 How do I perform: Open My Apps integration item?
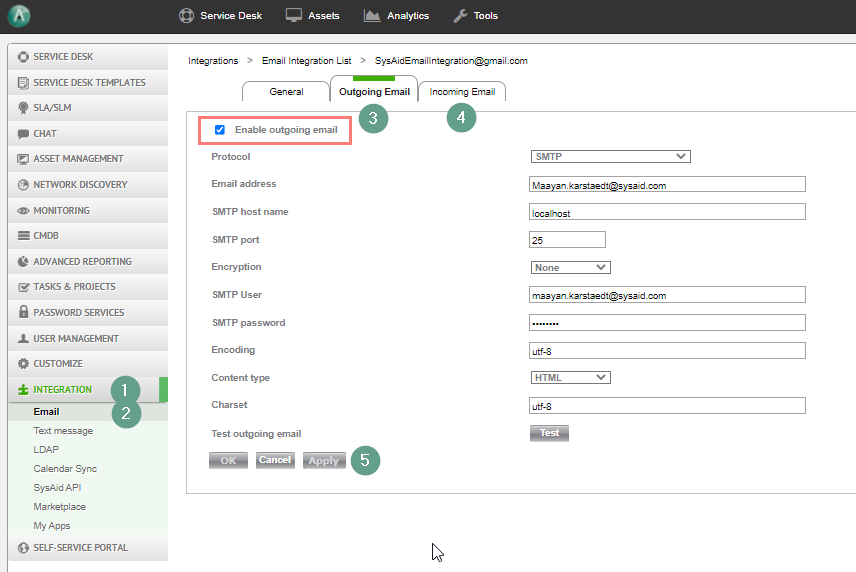[x=52, y=526]
